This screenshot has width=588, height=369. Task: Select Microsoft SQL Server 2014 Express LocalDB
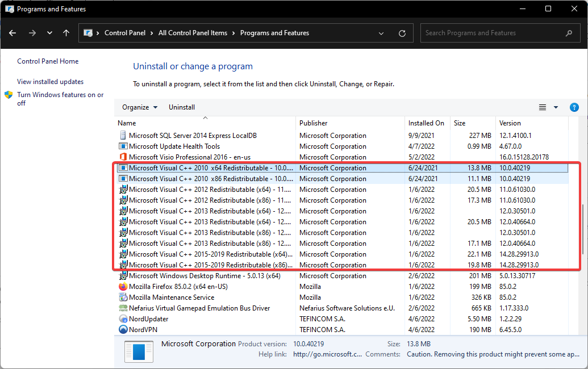click(193, 136)
